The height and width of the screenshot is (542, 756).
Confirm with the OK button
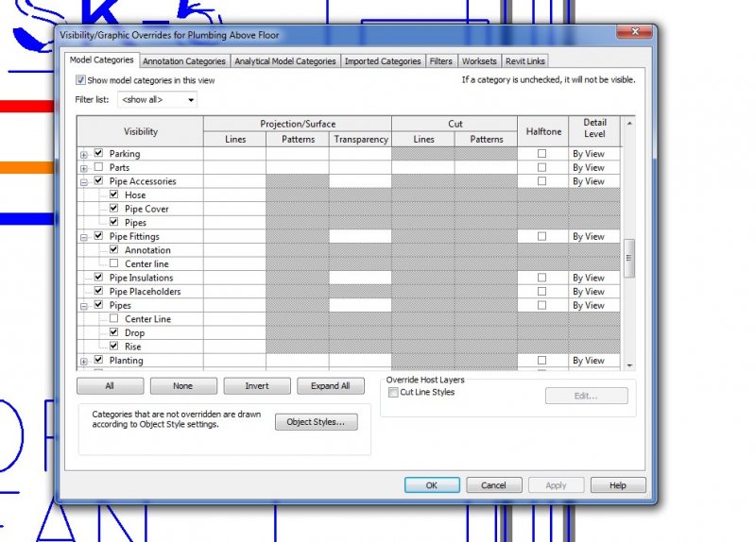432,485
